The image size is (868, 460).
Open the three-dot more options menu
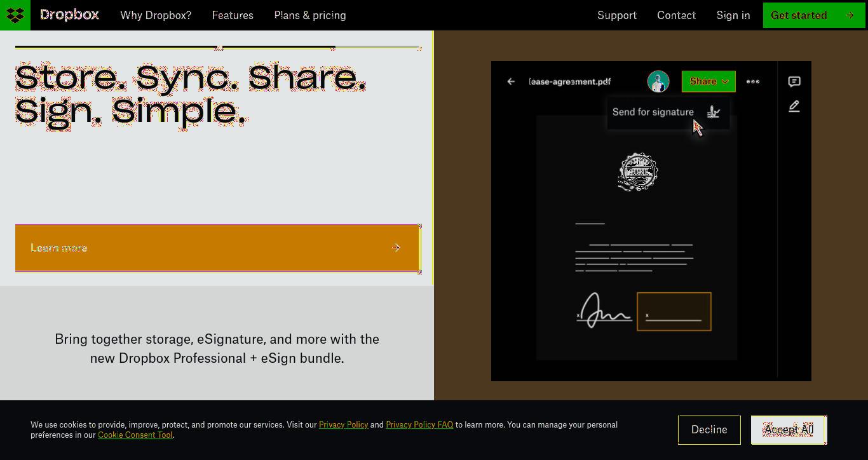tap(753, 81)
